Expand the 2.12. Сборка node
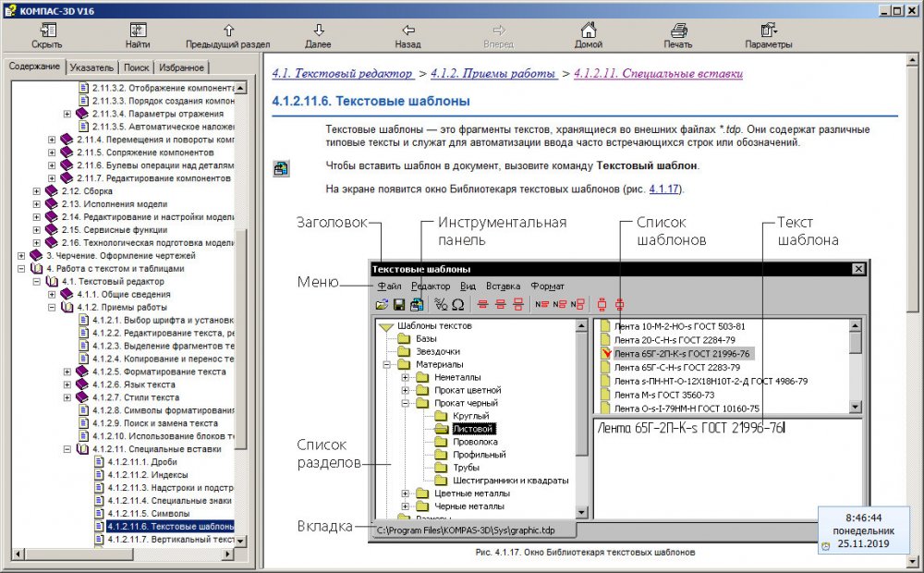Viewport: 924px width, 573px height. 37,191
